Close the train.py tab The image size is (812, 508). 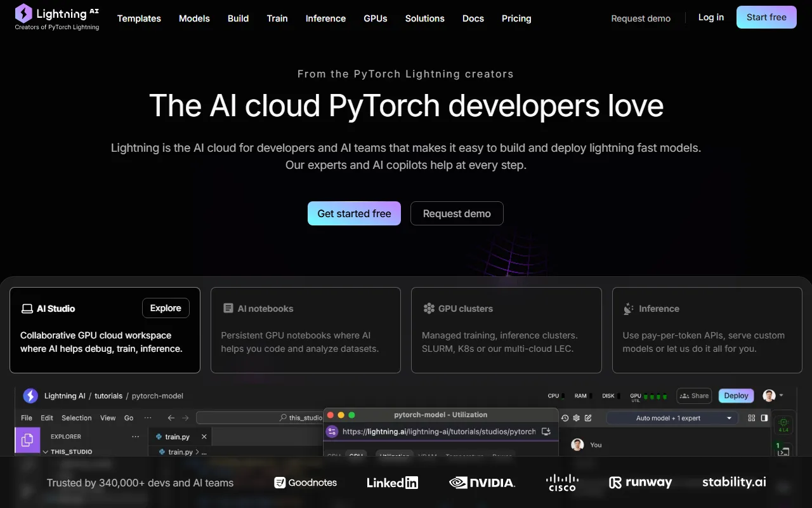204,437
